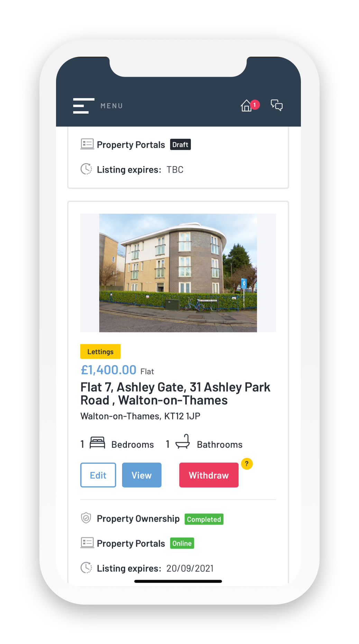Click the Draft status badge
Viewport: 359px width, 644px height.
click(181, 144)
